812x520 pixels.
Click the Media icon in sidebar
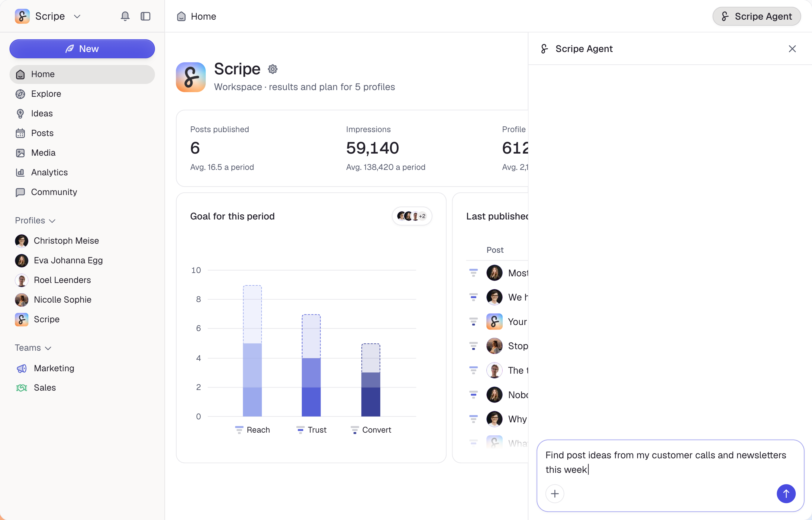[20, 153]
